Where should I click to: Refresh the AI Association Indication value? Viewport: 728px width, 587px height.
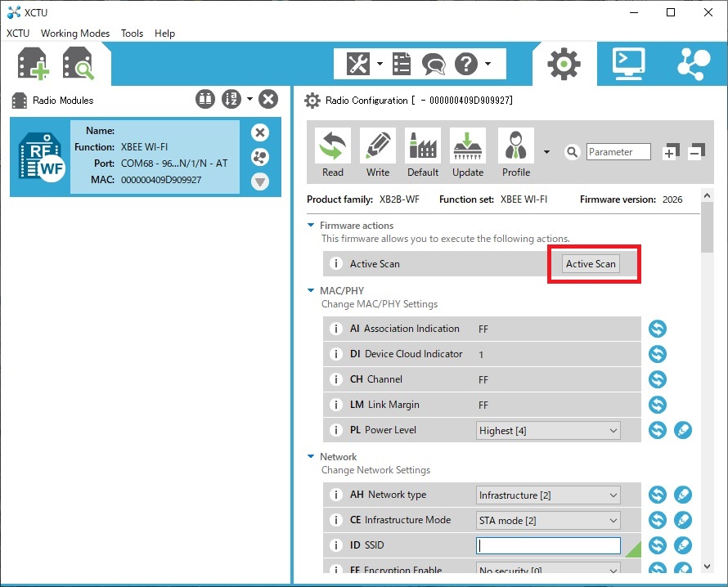click(658, 329)
